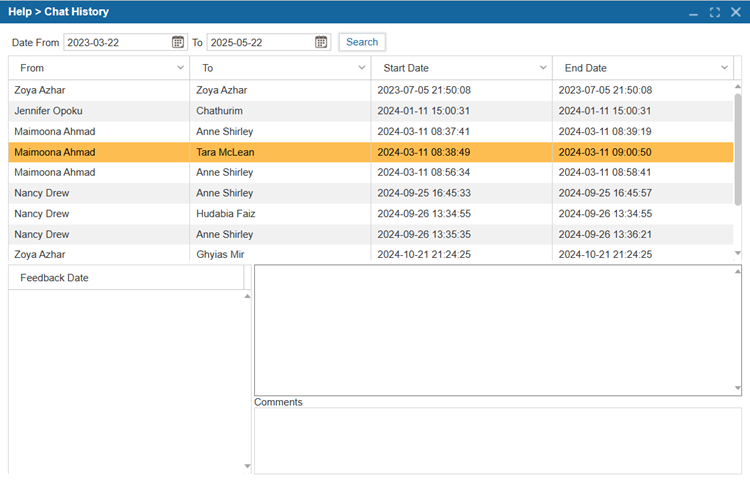Viewport: 750px width, 483px height.
Task: Click in the Date From input field
Action: 116,42
